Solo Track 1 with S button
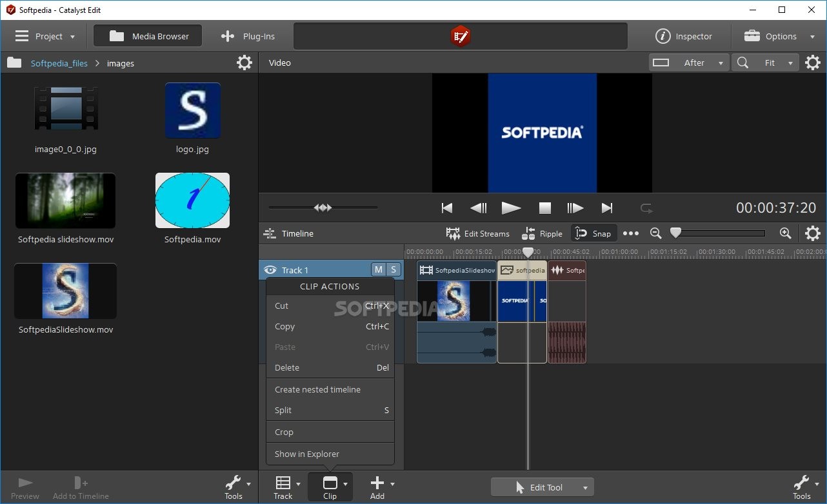 click(393, 270)
